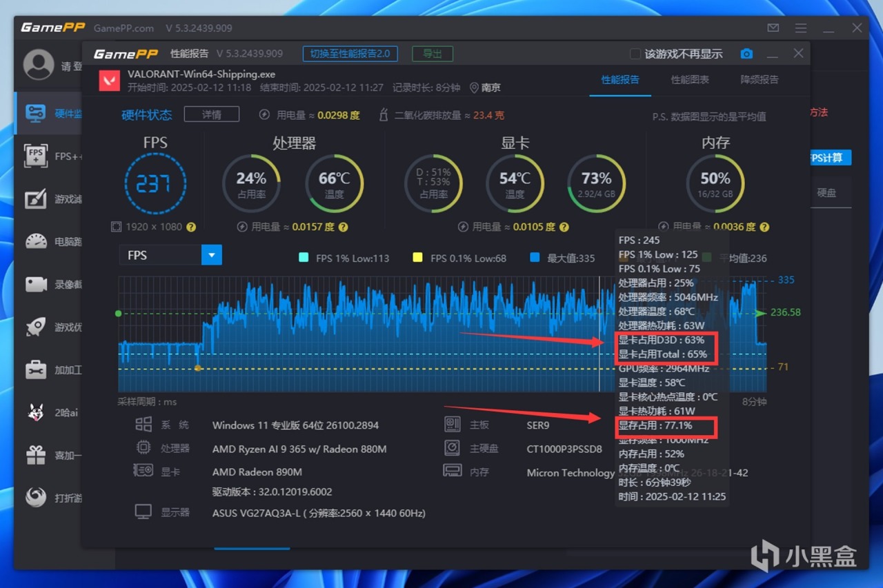Click the motherboard value SER9
Image resolution: width=883 pixels, height=588 pixels.
[x=538, y=425]
